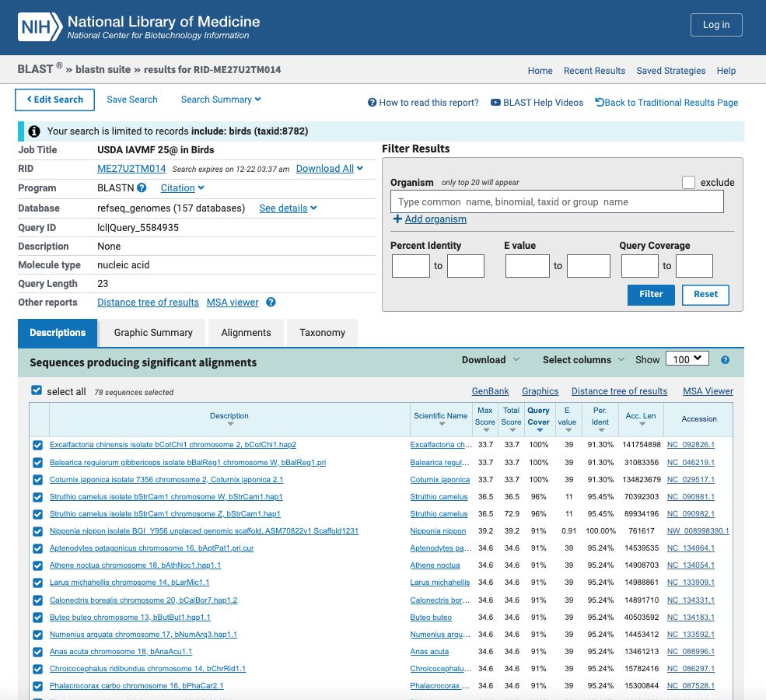The width and height of the screenshot is (766, 700).
Task: Sort by Total Score column arrow
Action: point(512,430)
